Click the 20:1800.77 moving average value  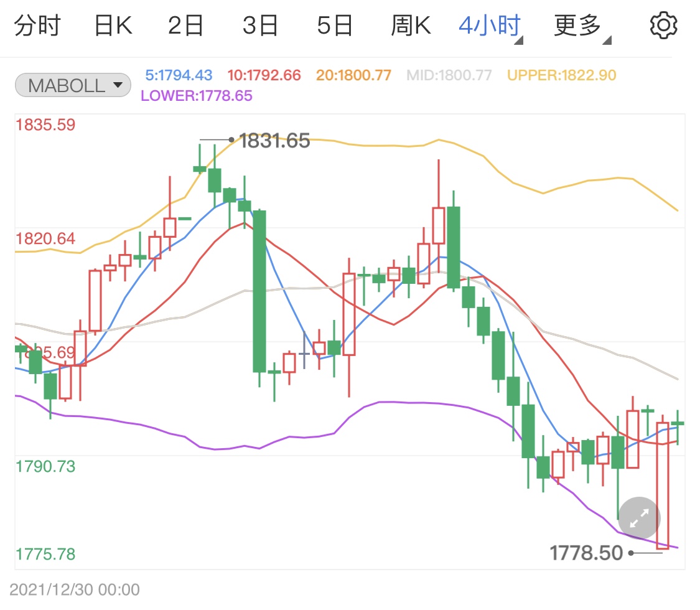[353, 75]
